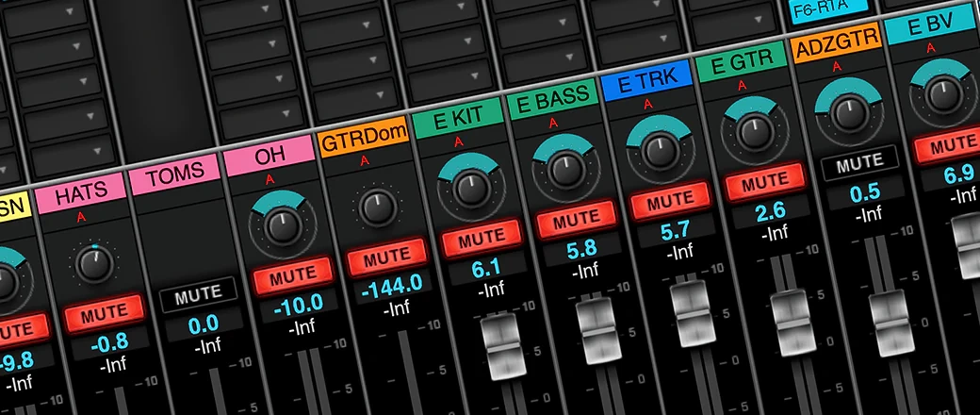Unmute the E TRK channel

tap(671, 200)
